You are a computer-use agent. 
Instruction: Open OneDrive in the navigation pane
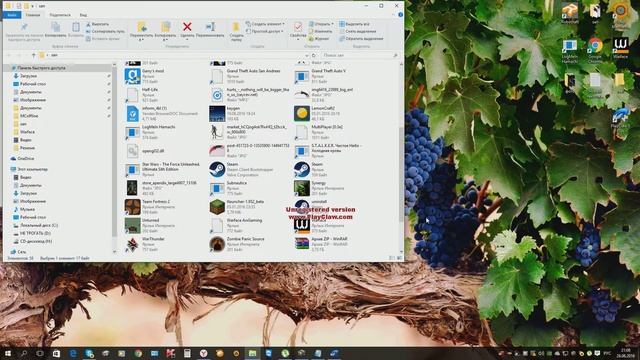(22, 158)
